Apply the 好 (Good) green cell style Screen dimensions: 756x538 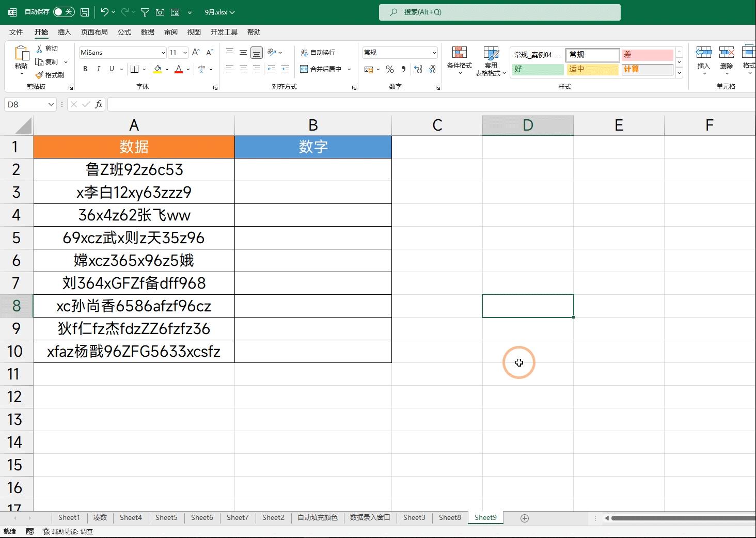537,69
